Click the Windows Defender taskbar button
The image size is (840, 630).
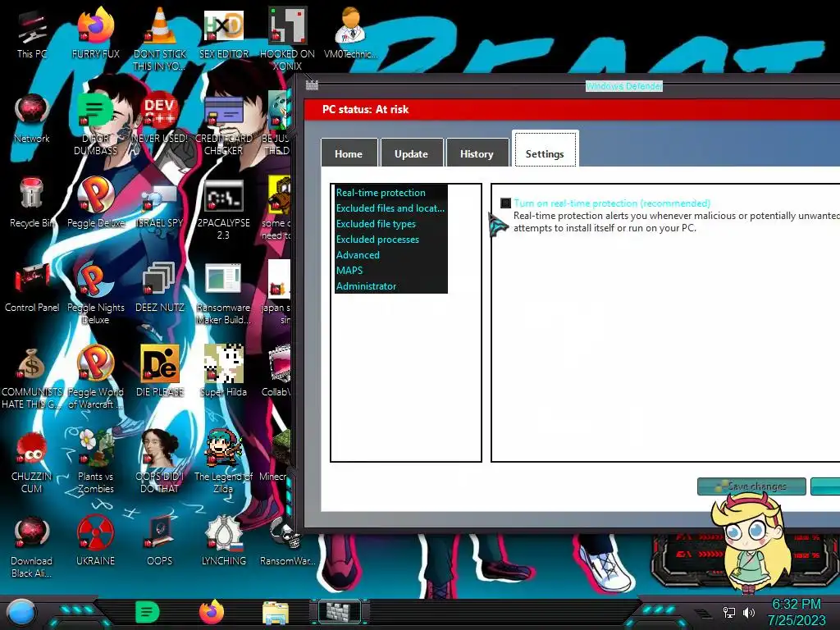point(340,612)
